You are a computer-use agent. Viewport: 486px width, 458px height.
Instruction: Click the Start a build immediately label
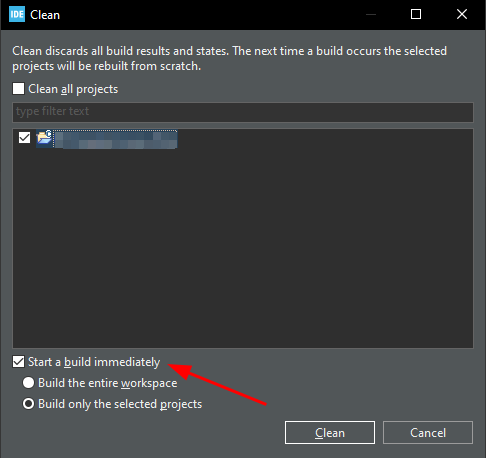pos(94,362)
